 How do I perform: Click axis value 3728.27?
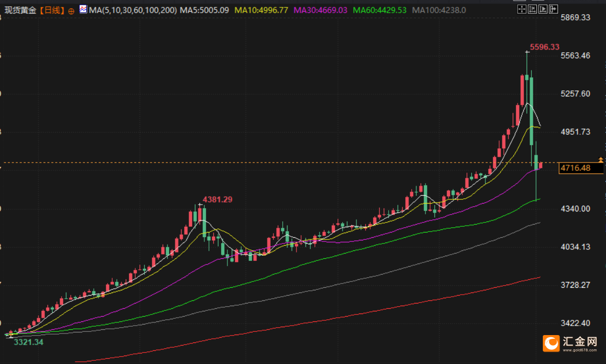click(x=575, y=285)
